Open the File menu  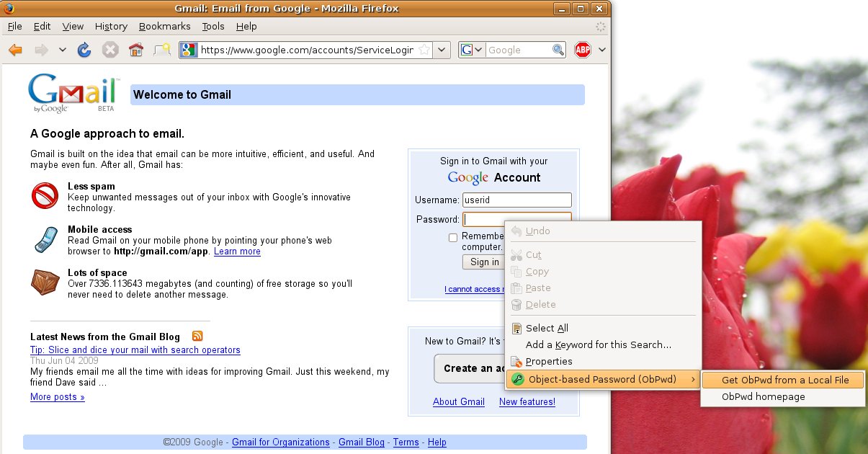14,26
